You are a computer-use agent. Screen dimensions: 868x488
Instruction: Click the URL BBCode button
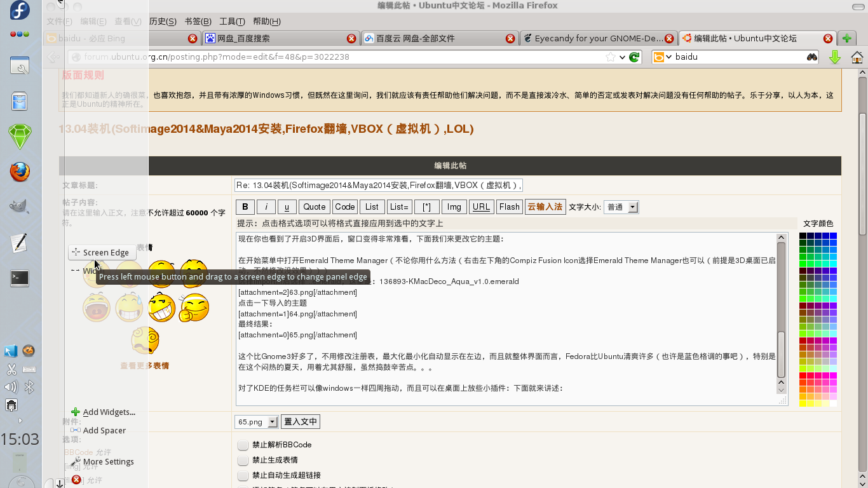(482, 207)
